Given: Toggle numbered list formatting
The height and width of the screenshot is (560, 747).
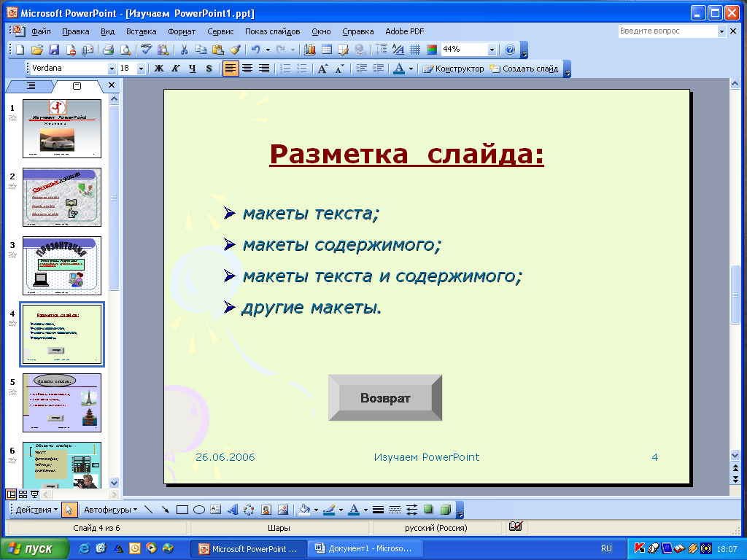Looking at the screenshot, I should [x=285, y=69].
